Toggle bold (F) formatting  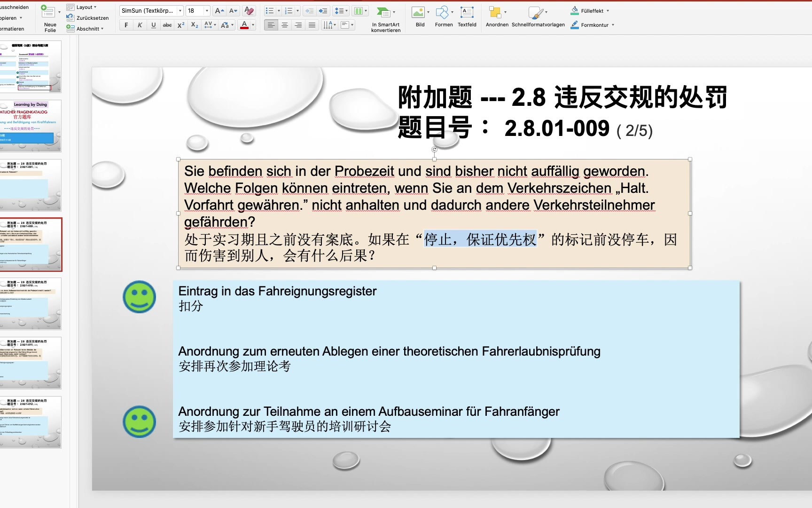[x=126, y=25]
